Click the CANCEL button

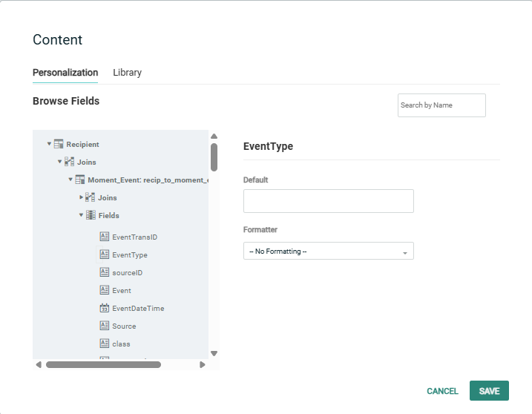coord(442,391)
